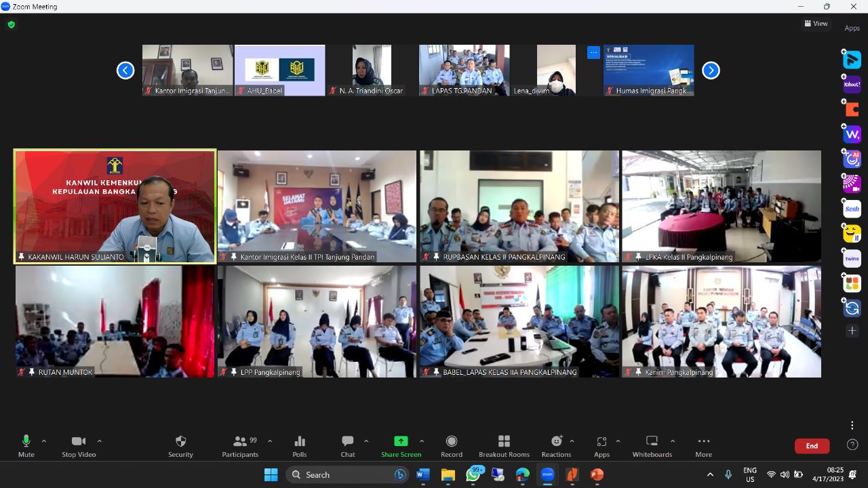Open the View menu
Image resolution: width=868 pixels, height=488 pixels.
[x=816, y=23]
